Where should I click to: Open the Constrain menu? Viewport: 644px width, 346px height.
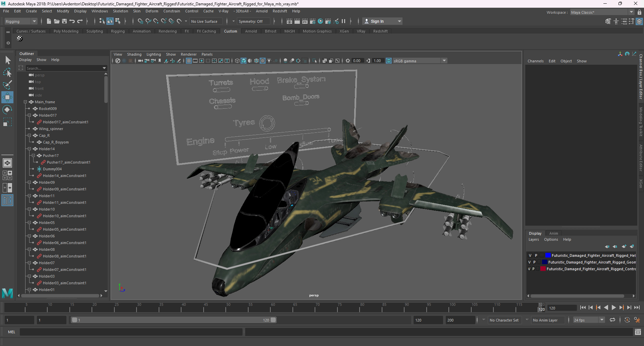tap(172, 11)
